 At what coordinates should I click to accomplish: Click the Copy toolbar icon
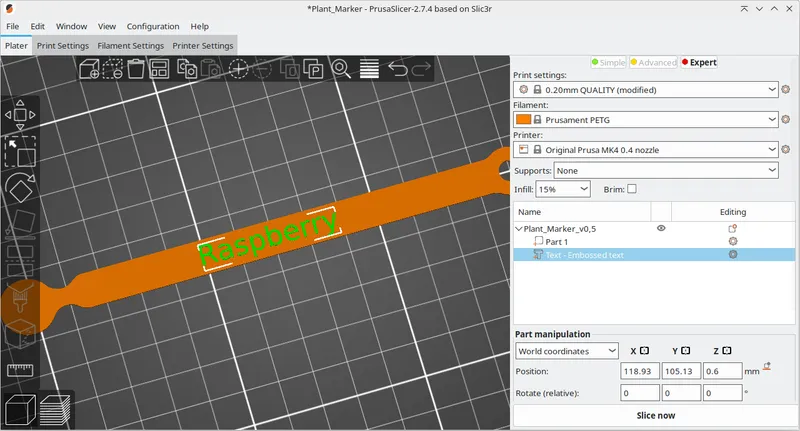click(x=187, y=68)
